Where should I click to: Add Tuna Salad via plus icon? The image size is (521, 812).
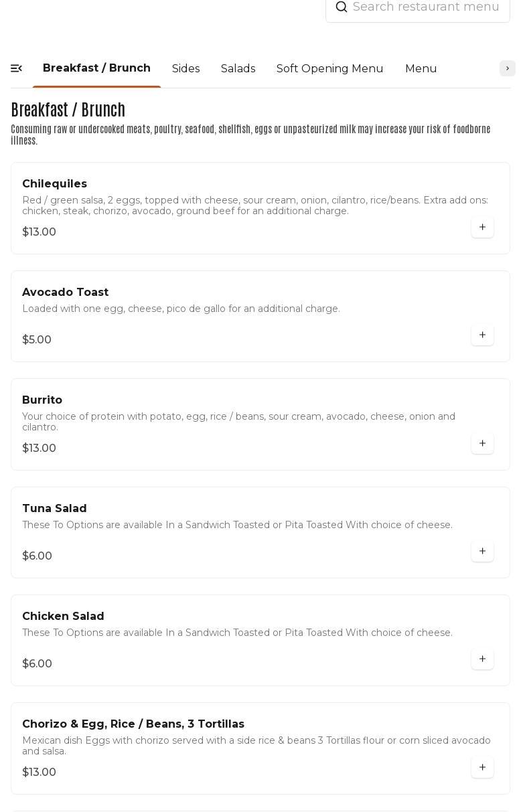click(x=482, y=551)
